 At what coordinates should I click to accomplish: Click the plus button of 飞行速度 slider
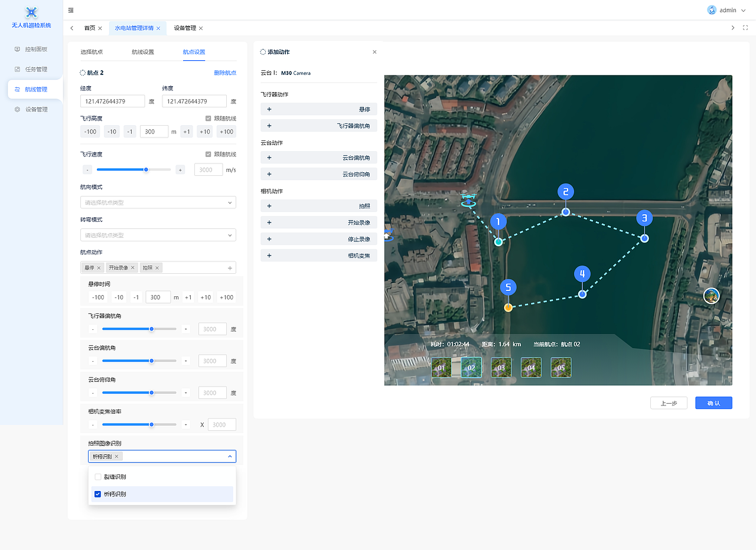coord(180,170)
